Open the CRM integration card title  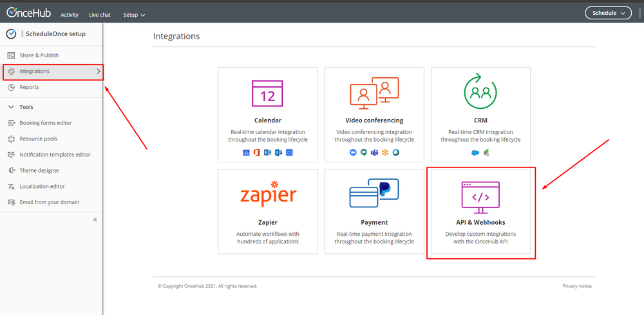pos(480,120)
